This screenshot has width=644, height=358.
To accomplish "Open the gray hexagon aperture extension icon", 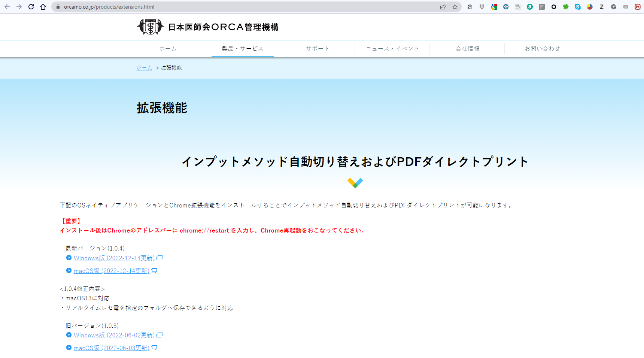I will coord(614,7).
